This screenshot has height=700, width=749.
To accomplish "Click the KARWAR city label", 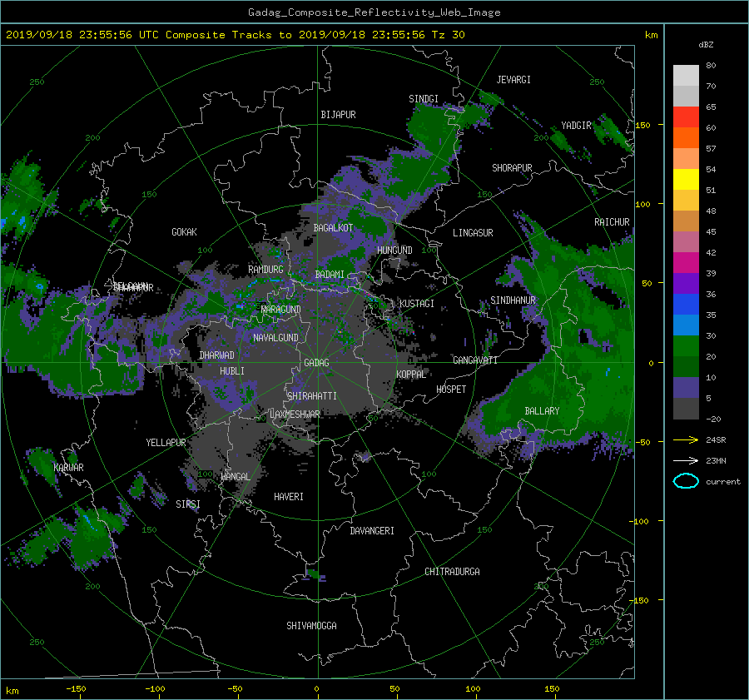I will coord(68,468).
